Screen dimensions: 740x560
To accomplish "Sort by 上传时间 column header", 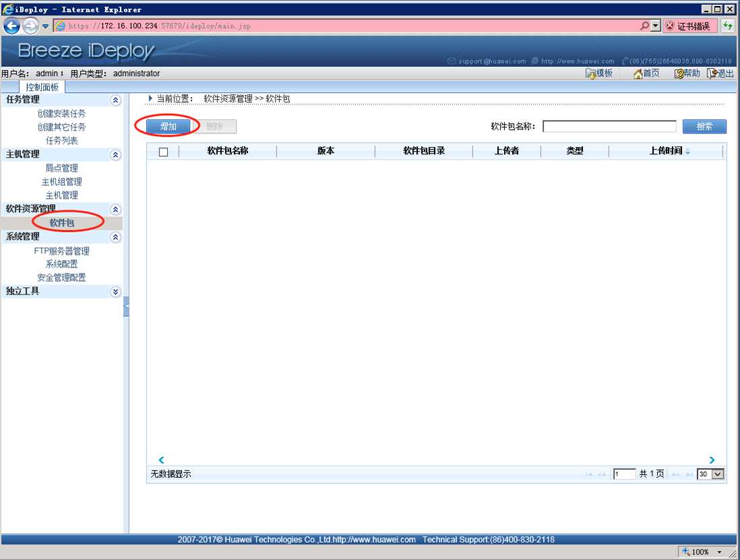I will [x=665, y=151].
